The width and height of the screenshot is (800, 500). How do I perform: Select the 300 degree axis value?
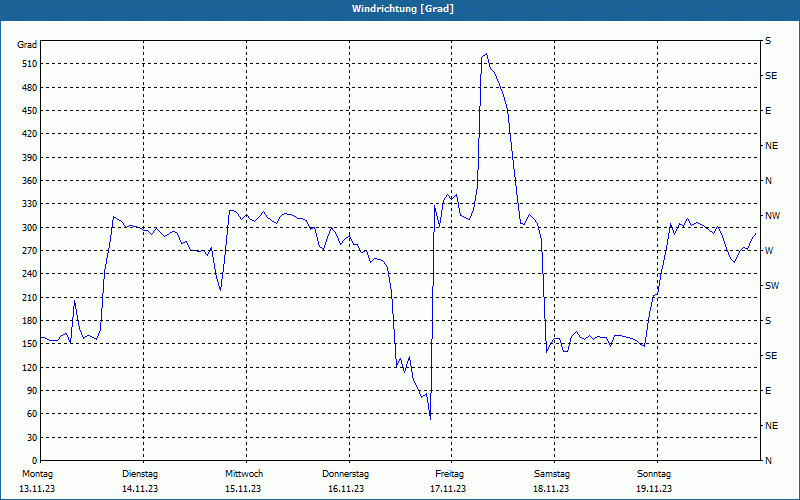coord(30,228)
